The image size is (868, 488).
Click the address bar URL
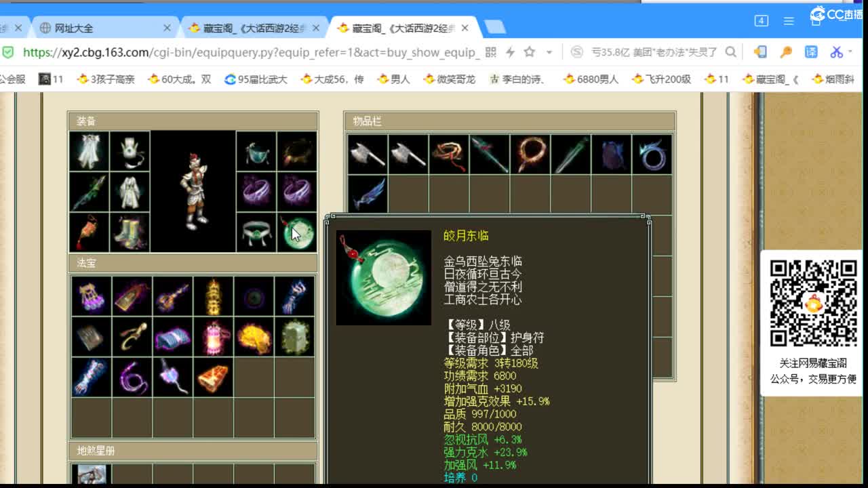tap(251, 52)
